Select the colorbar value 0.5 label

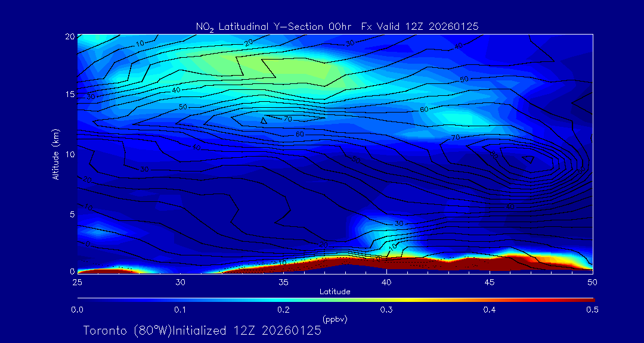pyautogui.click(x=592, y=310)
